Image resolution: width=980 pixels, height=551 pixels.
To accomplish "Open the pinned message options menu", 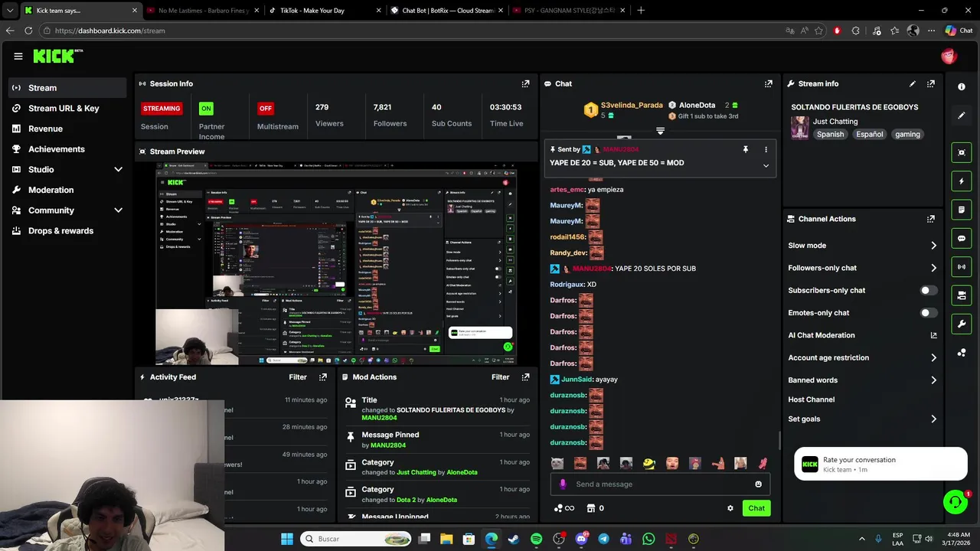I will (x=766, y=149).
